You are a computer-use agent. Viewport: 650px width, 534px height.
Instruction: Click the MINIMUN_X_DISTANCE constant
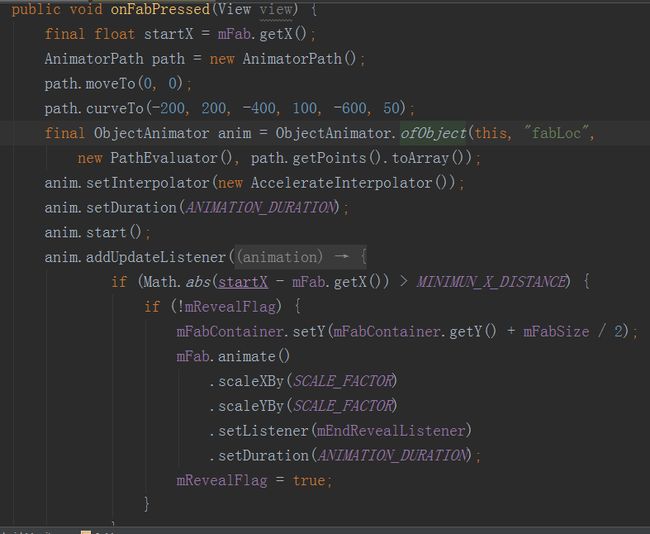(x=491, y=282)
